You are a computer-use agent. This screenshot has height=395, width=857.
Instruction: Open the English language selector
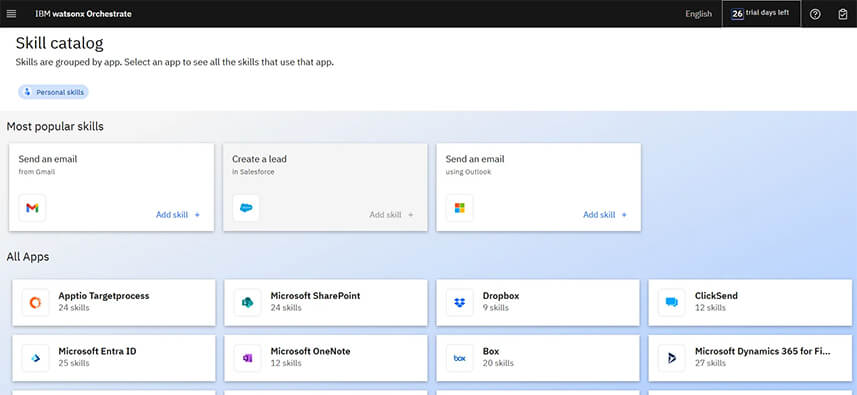(698, 14)
